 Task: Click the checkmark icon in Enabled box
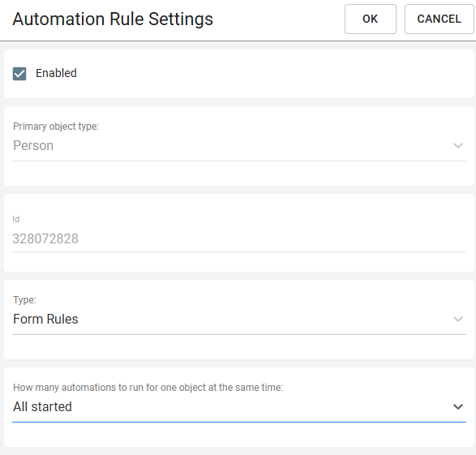[19, 74]
